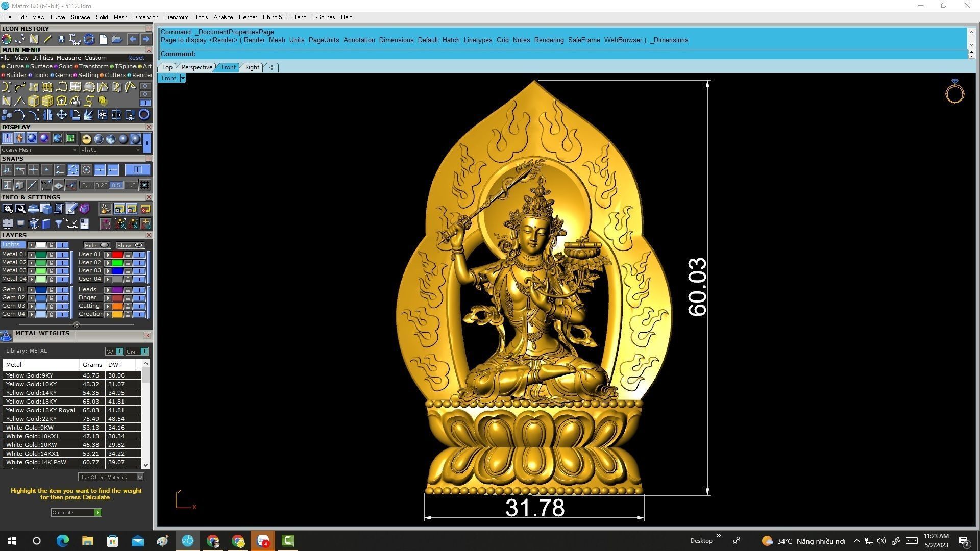Click the Metal Weights table scrollbar down arrow
This screenshot has width=980, height=551.
click(x=146, y=465)
